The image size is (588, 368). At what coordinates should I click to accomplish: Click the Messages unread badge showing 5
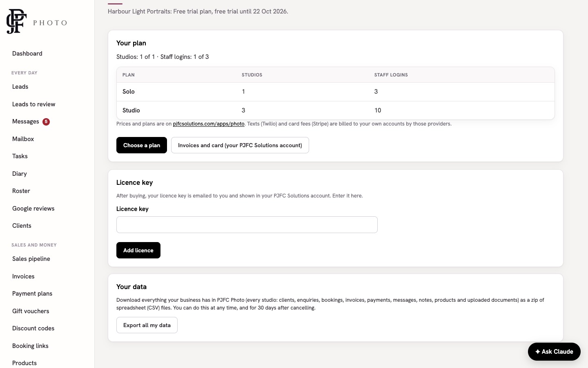tap(46, 121)
